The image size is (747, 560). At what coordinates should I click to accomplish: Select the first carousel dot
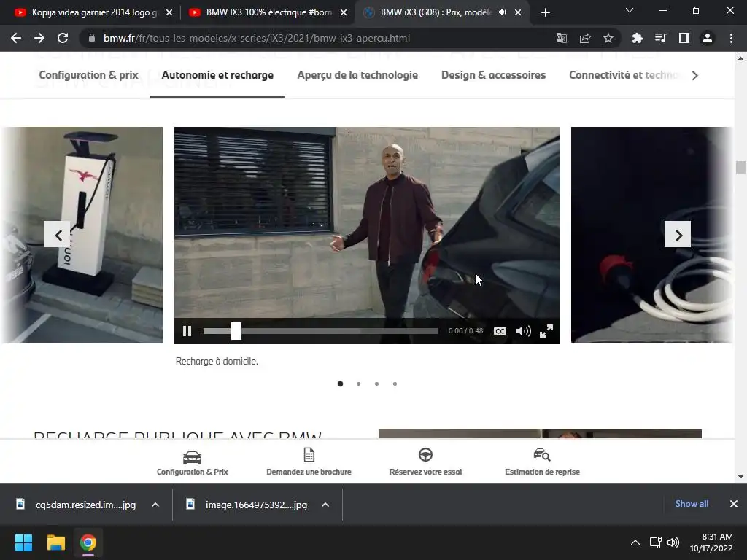[x=340, y=384]
